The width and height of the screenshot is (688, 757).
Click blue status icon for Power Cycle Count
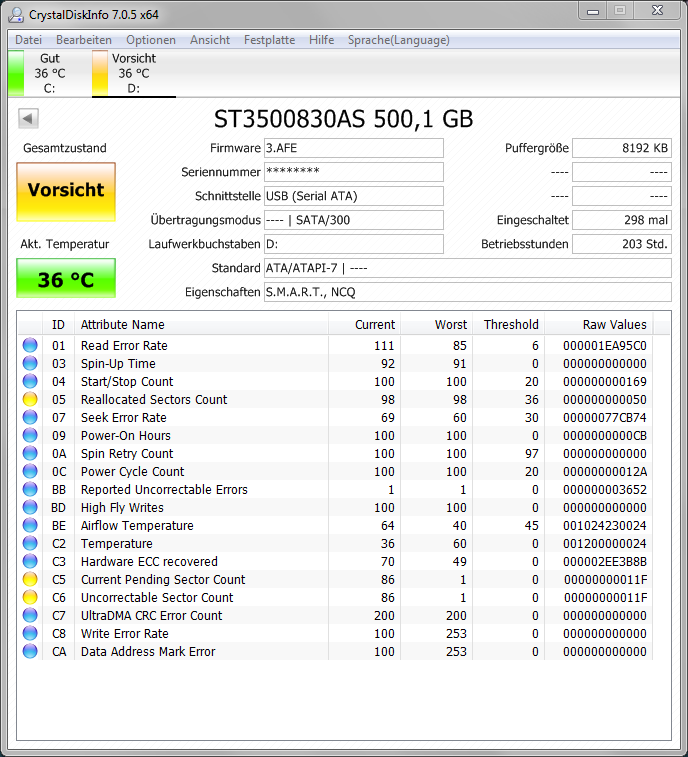(30, 471)
